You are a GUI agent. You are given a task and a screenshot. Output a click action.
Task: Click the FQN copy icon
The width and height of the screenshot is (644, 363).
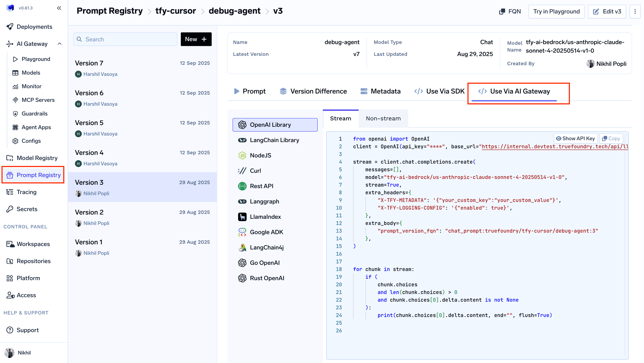[502, 12]
